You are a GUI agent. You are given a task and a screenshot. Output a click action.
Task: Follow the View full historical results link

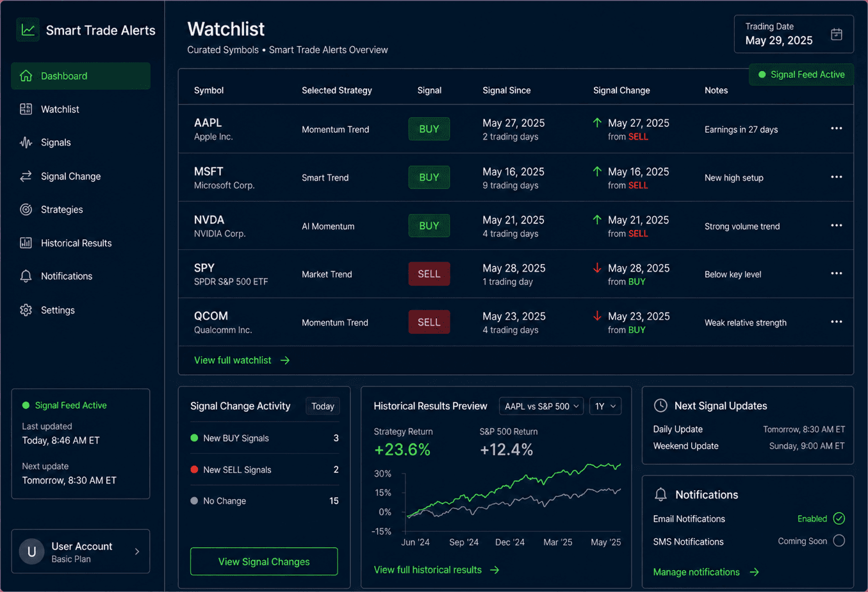(436, 570)
